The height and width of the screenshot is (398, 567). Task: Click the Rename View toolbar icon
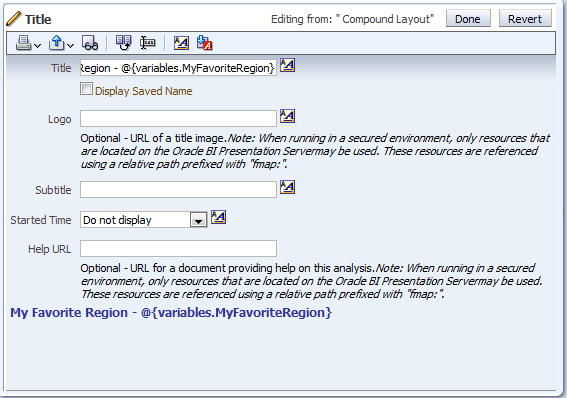point(148,43)
